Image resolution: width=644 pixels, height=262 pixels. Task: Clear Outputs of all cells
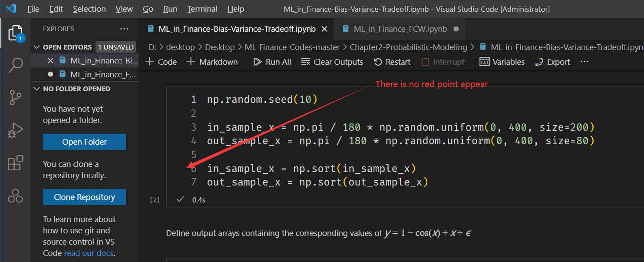(332, 62)
